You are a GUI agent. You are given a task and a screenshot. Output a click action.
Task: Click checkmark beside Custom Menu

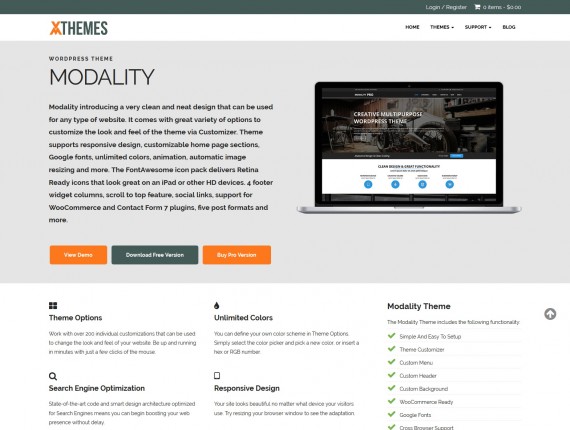392,362
